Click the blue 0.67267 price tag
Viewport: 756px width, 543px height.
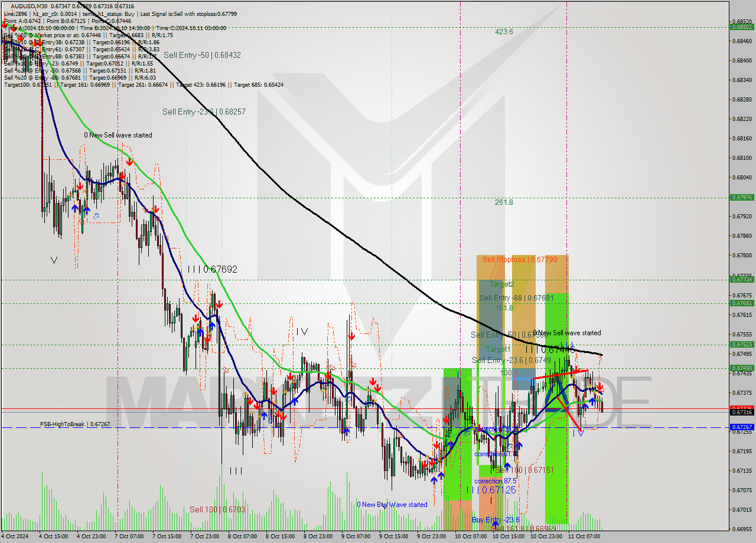tap(742, 427)
